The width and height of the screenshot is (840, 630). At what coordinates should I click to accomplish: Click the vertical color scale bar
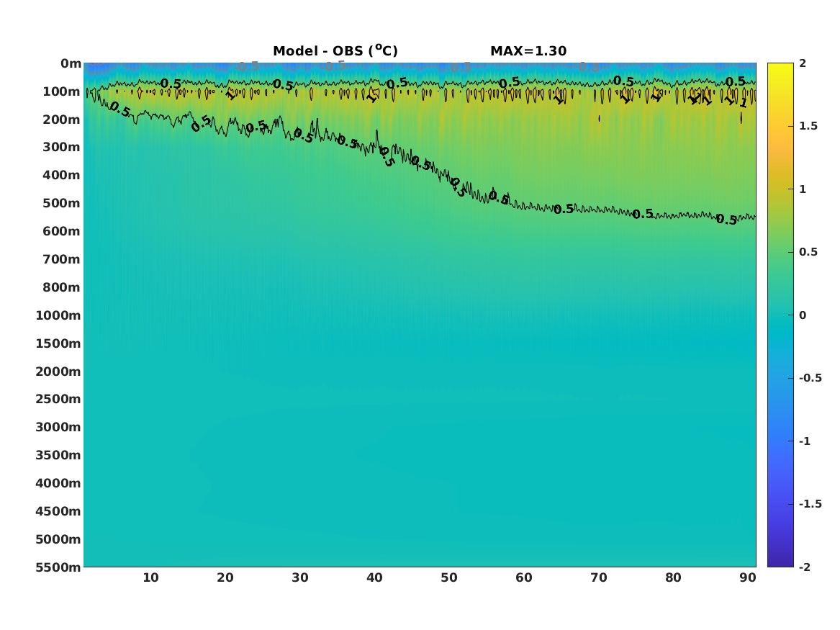tap(780, 315)
